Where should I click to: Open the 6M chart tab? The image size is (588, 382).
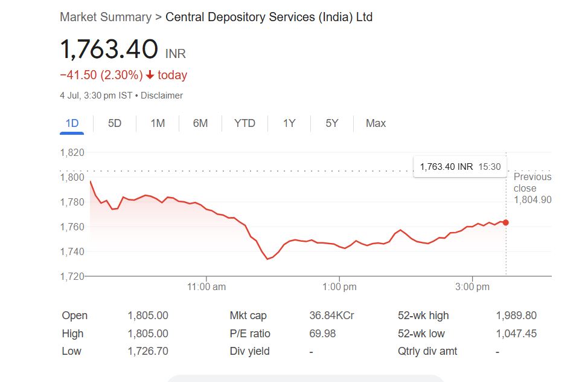[x=200, y=123]
